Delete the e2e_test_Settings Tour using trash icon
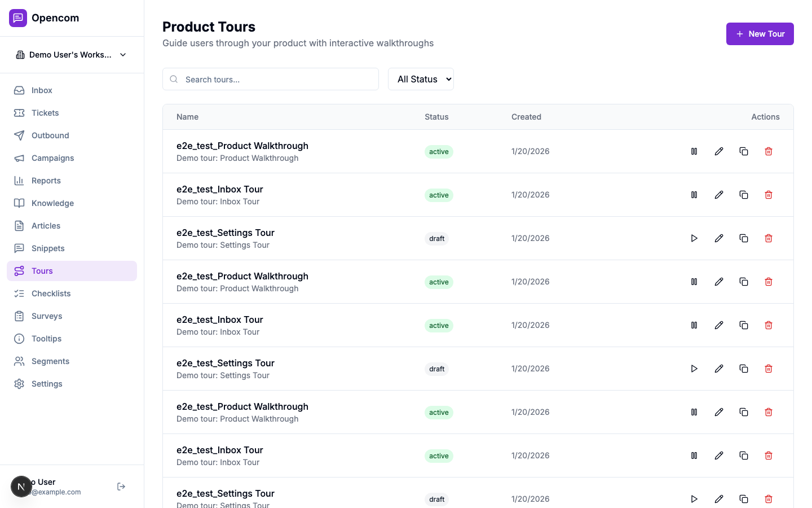The image size is (812, 508). click(x=769, y=238)
